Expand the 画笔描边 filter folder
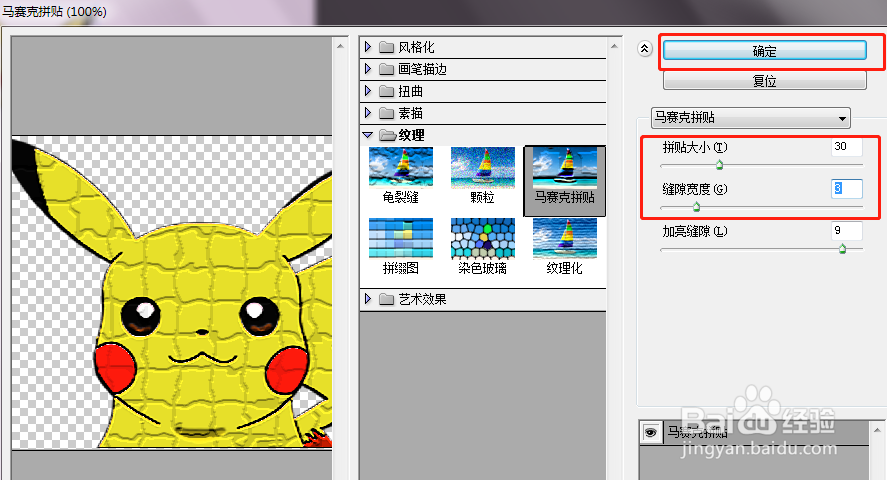 pos(368,69)
